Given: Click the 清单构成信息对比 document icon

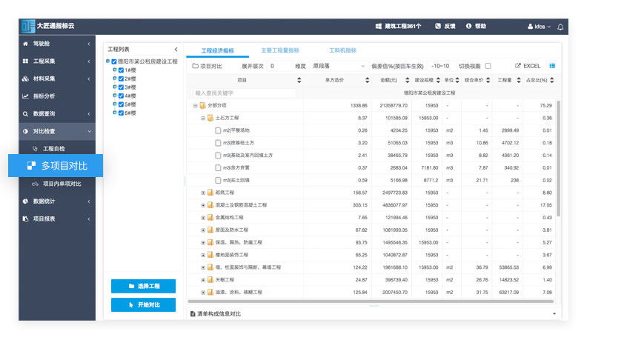Looking at the screenshot, I should (193, 314).
